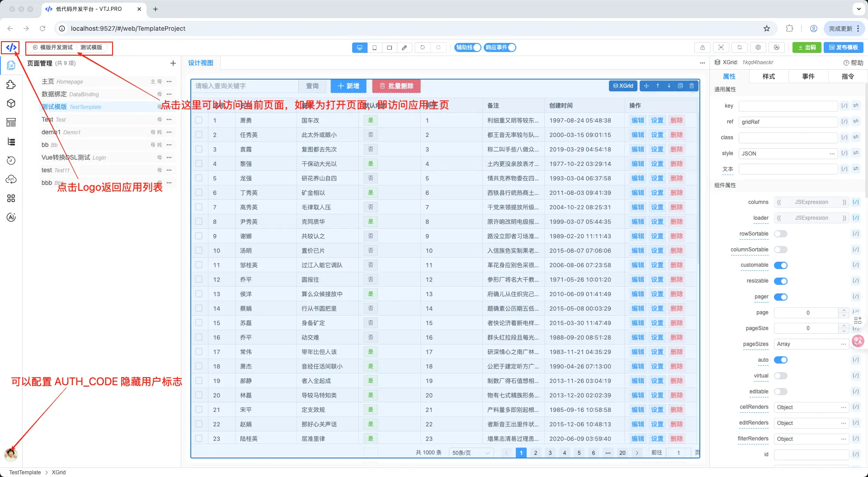Toggle the 辅助线 guide lines switch
868x477 pixels.
tap(467, 47)
